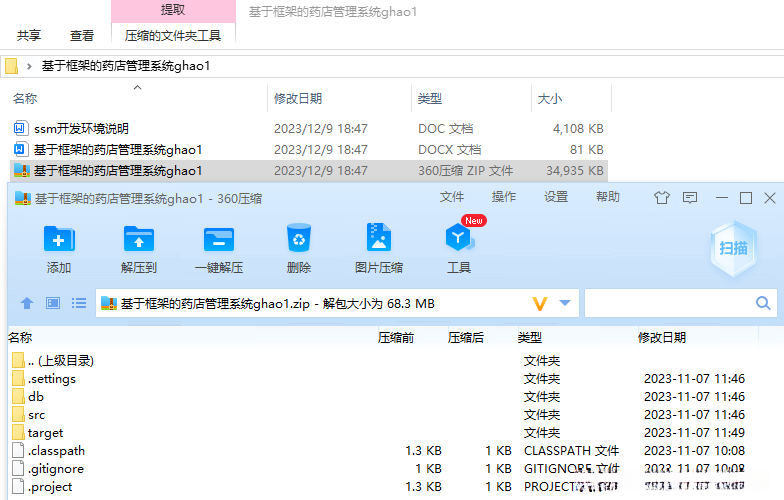Screen dimensions: 784x500
Task: Sort archive contents by 压缩后 column
Action: coord(466,338)
